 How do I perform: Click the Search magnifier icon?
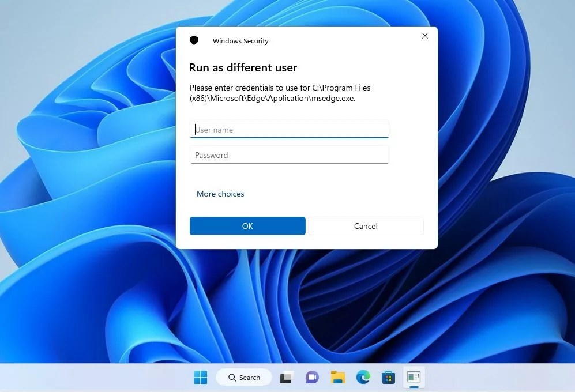[231, 377]
